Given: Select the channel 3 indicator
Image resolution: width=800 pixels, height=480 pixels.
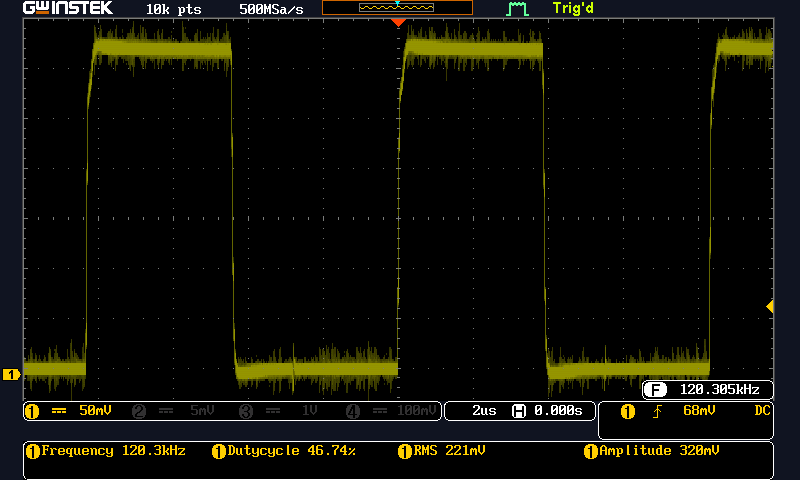Looking at the screenshot, I should [246, 411].
